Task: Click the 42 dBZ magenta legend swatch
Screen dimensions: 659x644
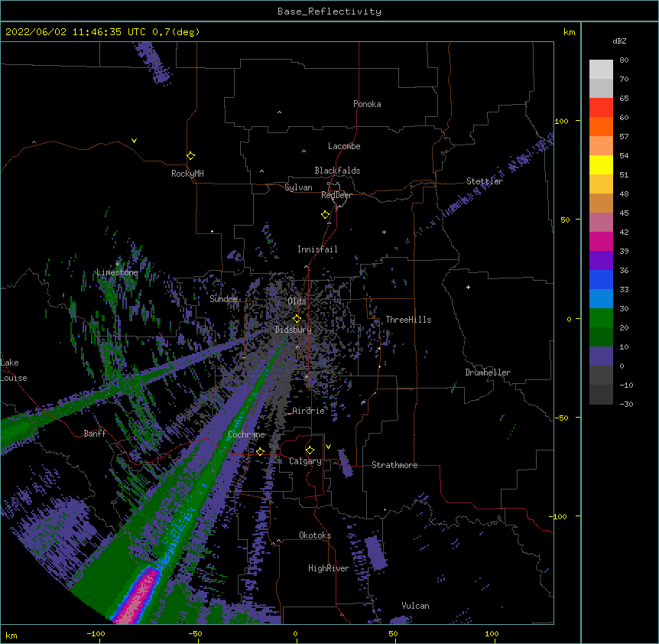Action: 601,241
